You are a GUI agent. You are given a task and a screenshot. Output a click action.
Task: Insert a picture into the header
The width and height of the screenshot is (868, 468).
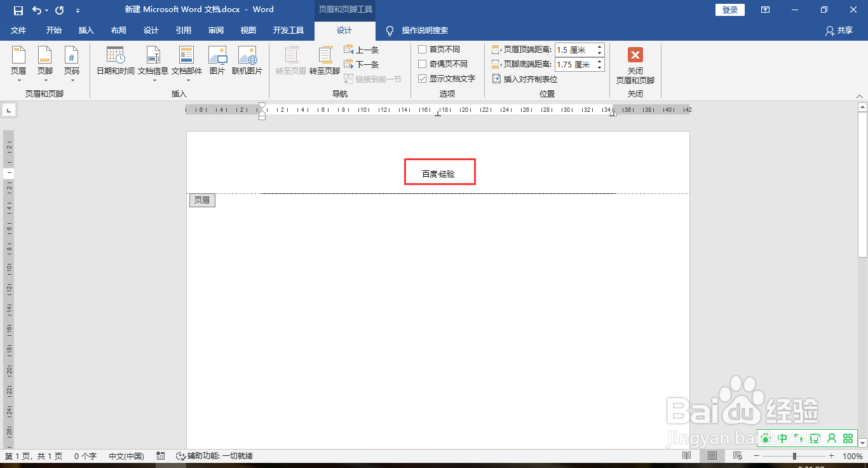(x=217, y=62)
